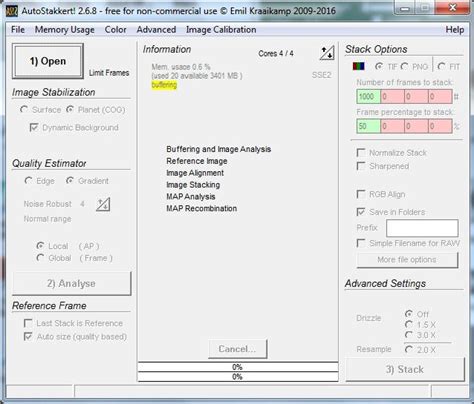
Task: Select Drizzle 1.5 X option
Action: click(x=409, y=324)
